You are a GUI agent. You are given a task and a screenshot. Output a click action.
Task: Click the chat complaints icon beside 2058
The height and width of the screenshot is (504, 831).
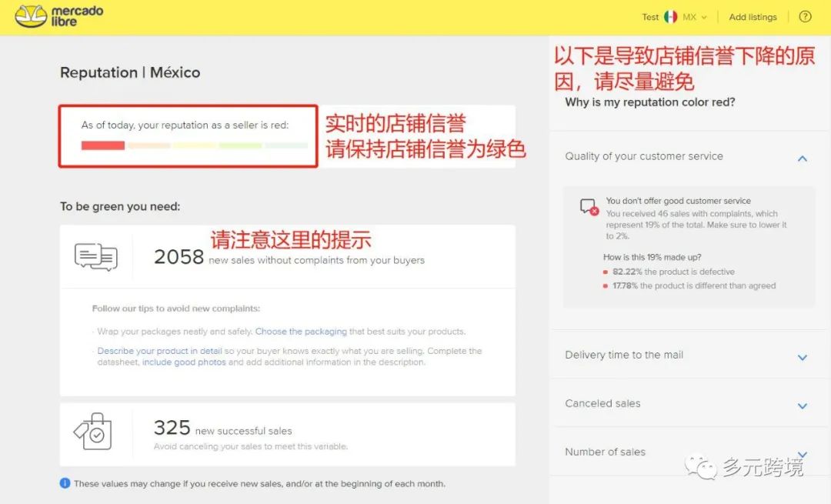coord(97,256)
